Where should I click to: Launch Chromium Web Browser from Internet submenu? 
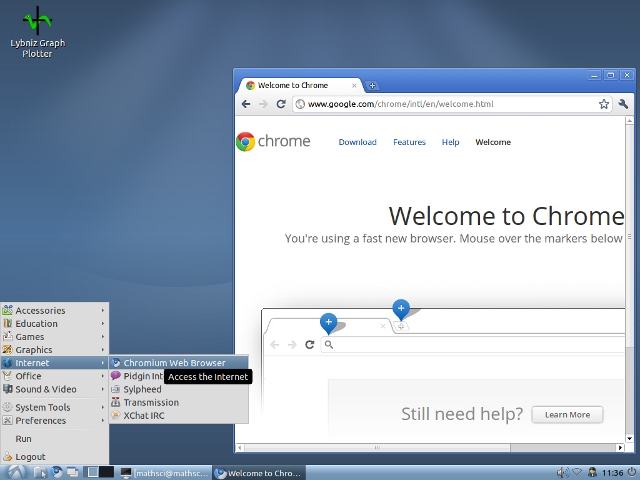point(178,362)
